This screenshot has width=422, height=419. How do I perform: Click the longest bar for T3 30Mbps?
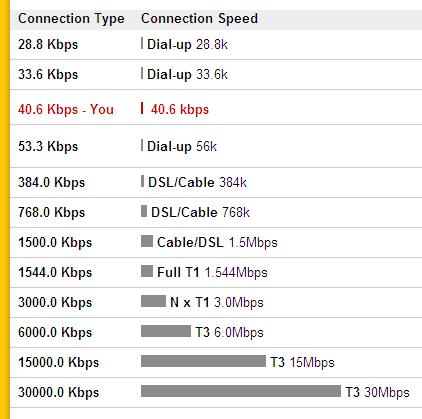coord(241,391)
